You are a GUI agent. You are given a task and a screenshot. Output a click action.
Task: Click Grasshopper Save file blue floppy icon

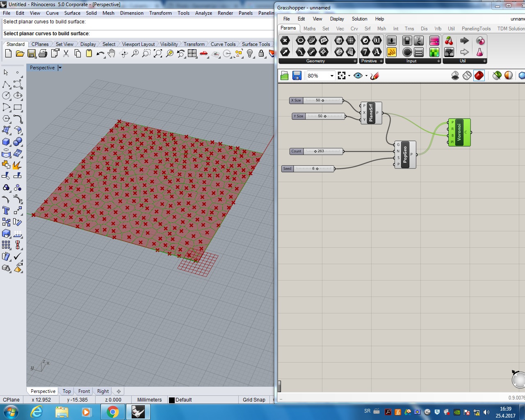coord(297,75)
